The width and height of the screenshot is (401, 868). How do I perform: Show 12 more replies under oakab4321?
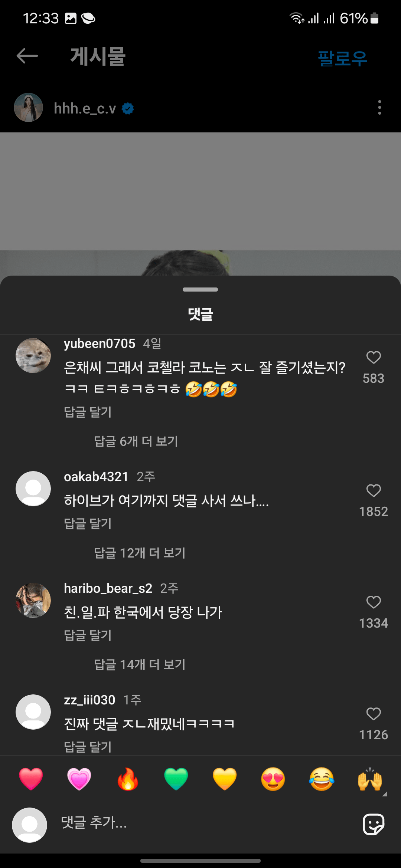pyautogui.click(x=140, y=553)
